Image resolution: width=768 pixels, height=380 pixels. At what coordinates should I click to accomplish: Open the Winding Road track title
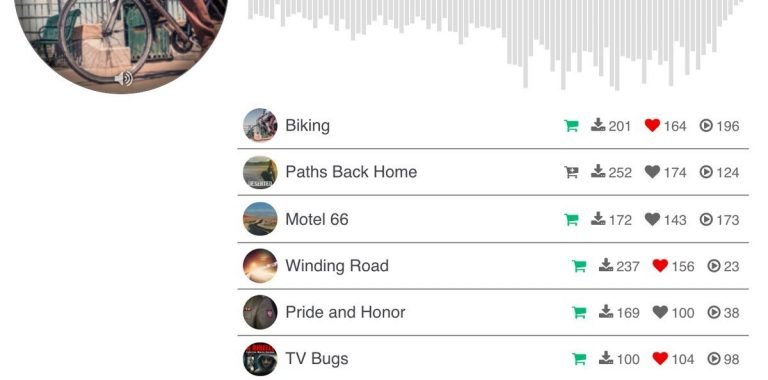point(337,266)
